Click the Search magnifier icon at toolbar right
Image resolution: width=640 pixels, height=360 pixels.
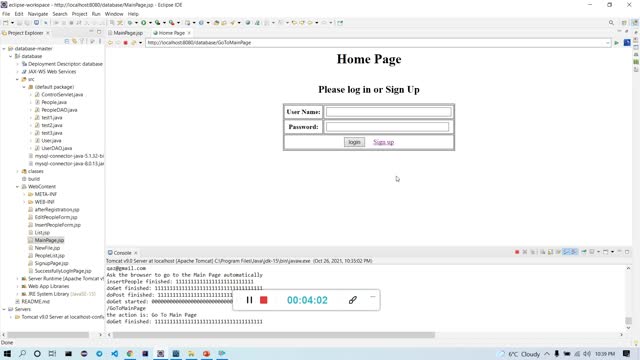pos(611,23)
